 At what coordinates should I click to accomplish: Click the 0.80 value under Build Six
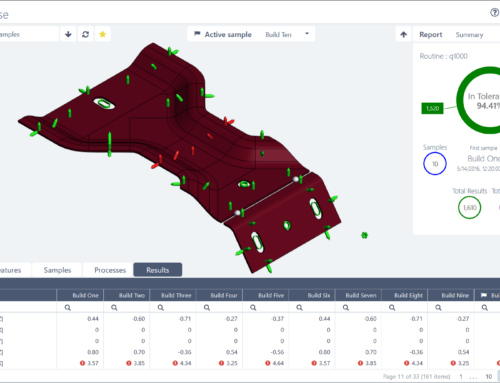click(x=324, y=352)
